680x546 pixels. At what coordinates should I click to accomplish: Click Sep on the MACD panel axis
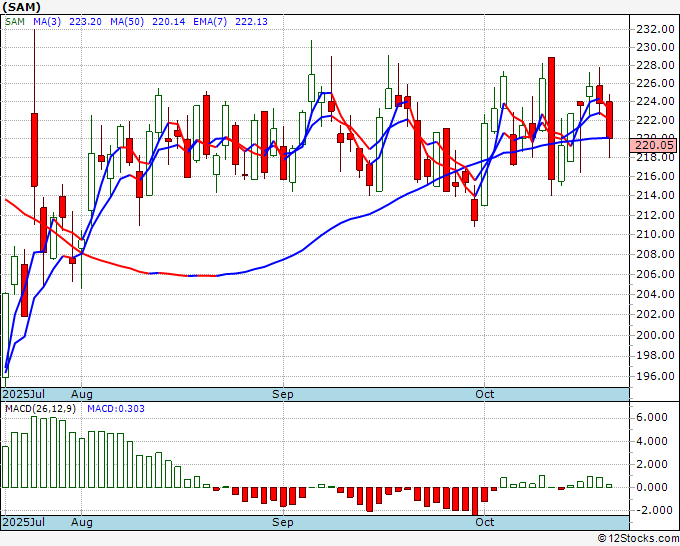[283, 522]
